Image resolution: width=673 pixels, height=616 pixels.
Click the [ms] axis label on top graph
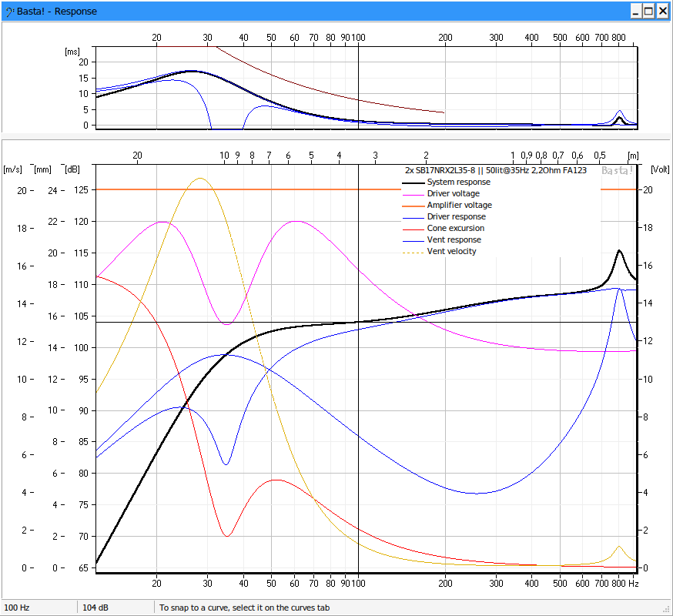[72, 52]
